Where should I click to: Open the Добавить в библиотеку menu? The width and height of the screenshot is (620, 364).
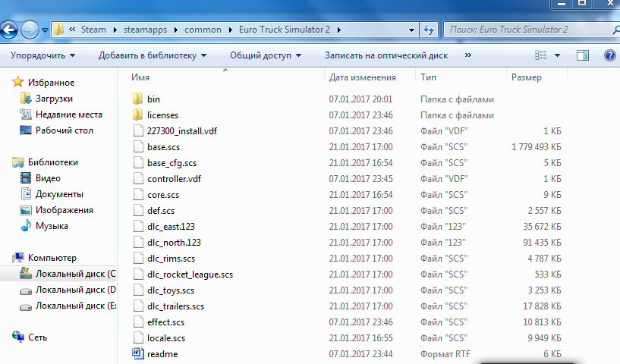pyautogui.click(x=153, y=55)
